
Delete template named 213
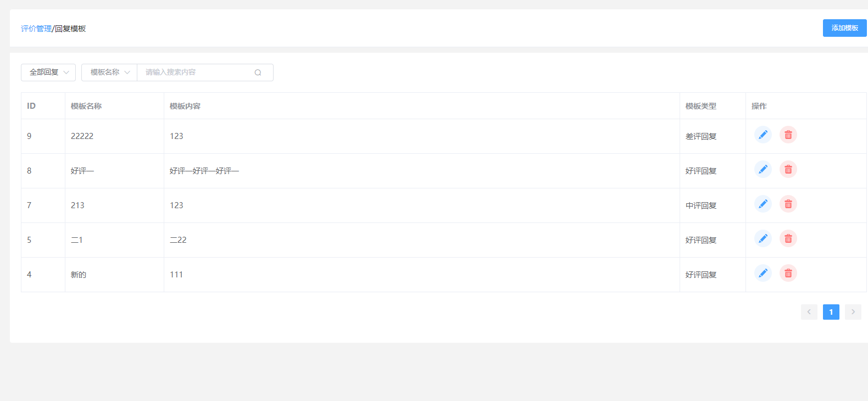788,204
